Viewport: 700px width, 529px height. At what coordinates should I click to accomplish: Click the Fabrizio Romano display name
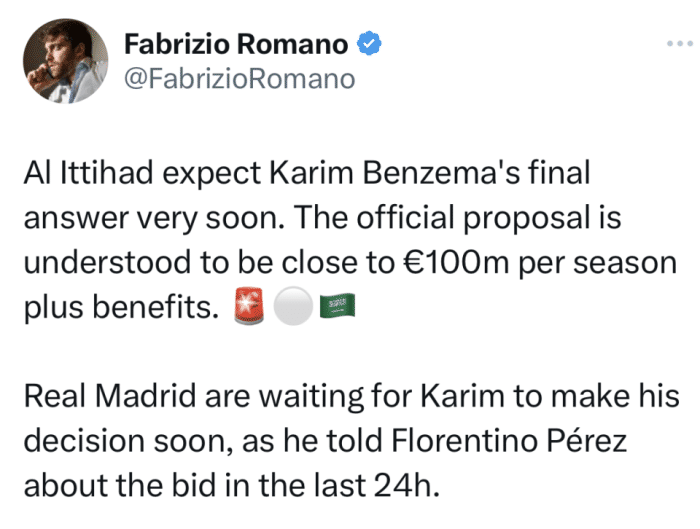236,44
